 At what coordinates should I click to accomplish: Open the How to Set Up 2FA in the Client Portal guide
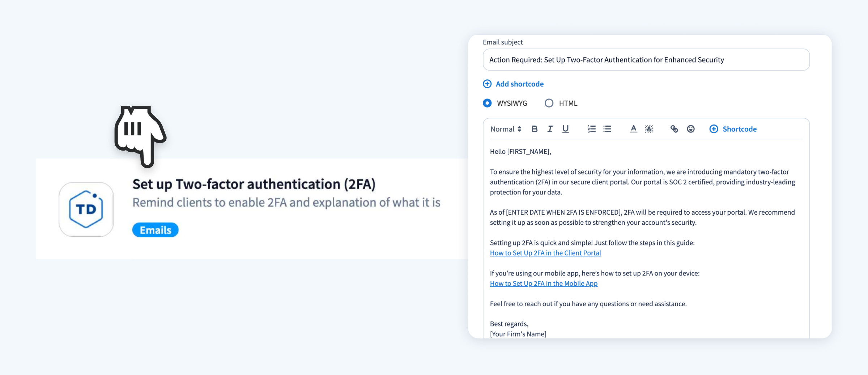545,253
